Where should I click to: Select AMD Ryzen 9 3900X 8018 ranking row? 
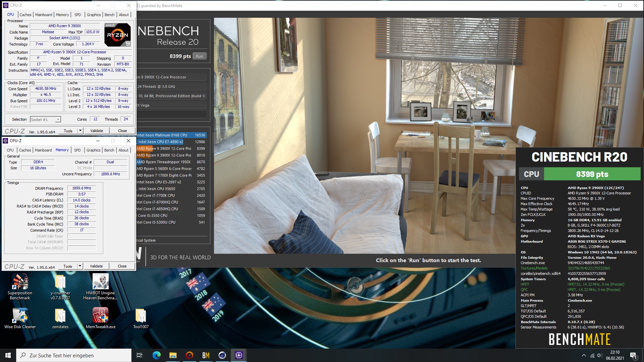point(171,155)
